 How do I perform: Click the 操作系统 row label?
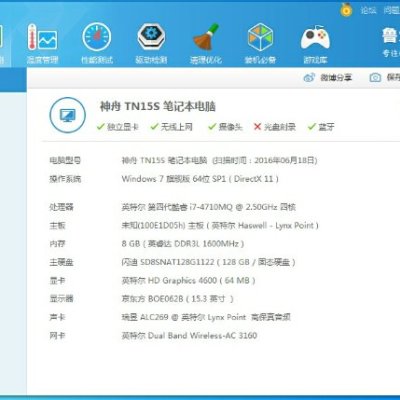(65, 179)
